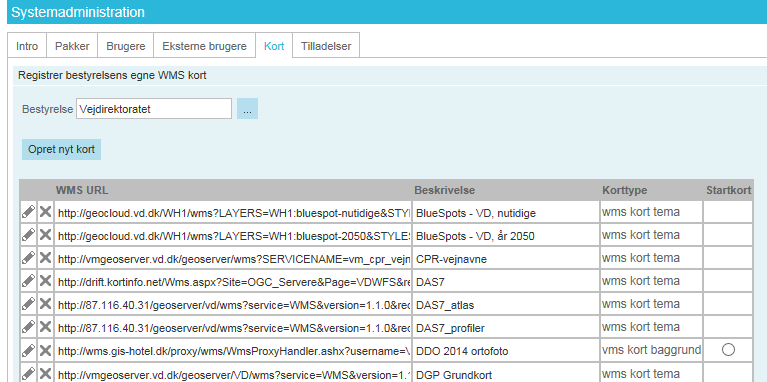
Task: Edit the DDO 2014 ortofoto row
Action: point(28,350)
